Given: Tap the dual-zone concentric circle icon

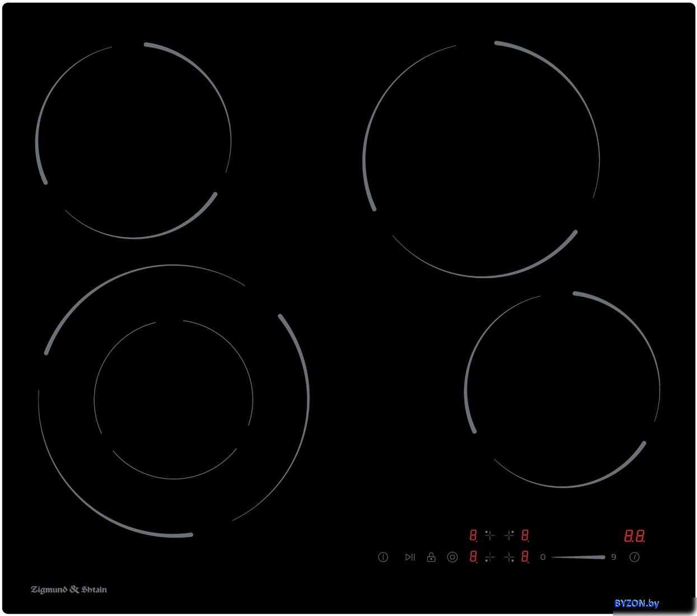Looking at the screenshot, I should (x=452, y=557).
